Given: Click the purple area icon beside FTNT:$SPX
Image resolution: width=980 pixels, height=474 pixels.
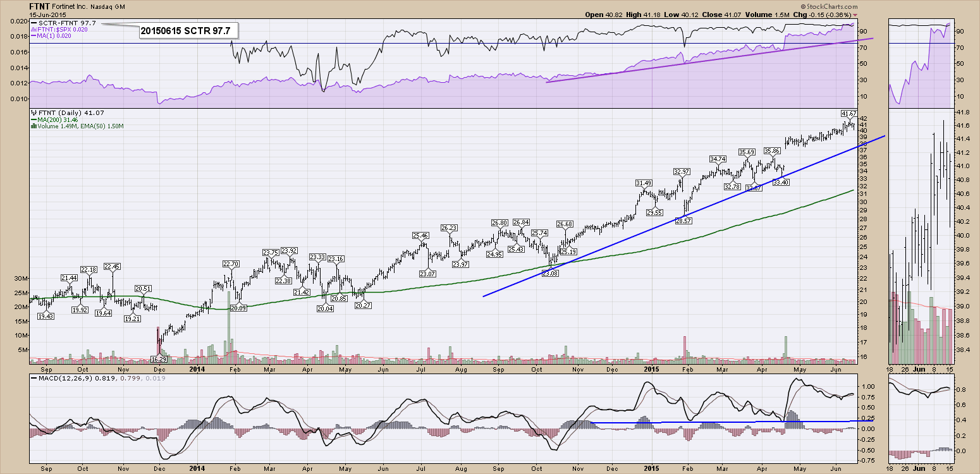Looking at the screenshot, I should coord(34,30).
